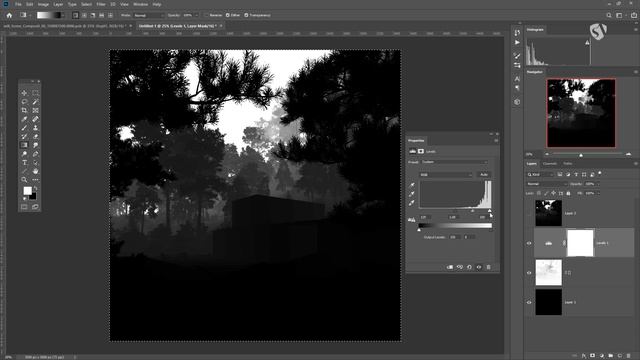Open the Levels Preset dropdown
Image resolution: width=640 pixels, height=360 pixels.
[x=454, y=162]
